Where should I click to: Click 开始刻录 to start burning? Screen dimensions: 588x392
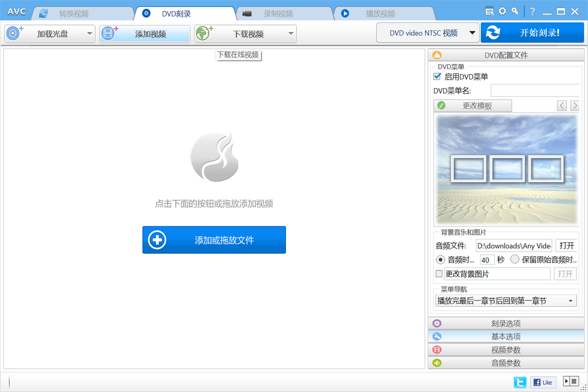pyautogui.click(x=532, y=32)
